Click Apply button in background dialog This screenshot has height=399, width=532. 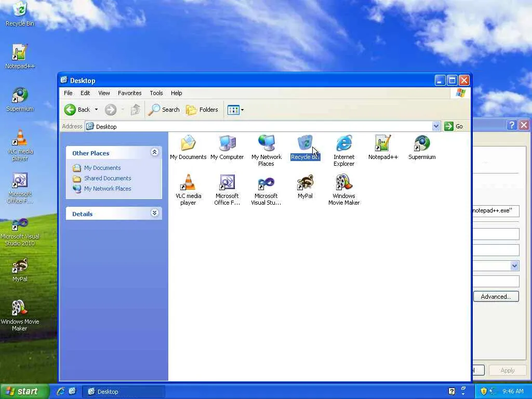[508, 370]
